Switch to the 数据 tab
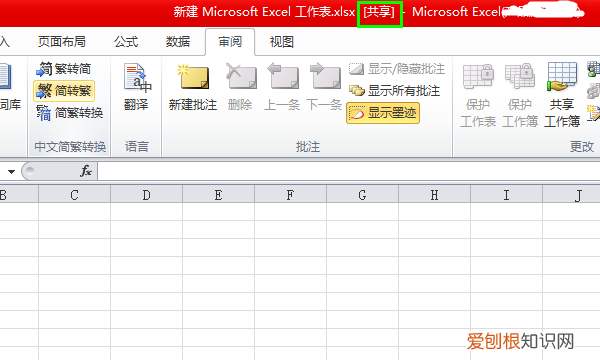The height and width of the screenshot is (360, 600). pyautogui.click(x=178, y=42)
